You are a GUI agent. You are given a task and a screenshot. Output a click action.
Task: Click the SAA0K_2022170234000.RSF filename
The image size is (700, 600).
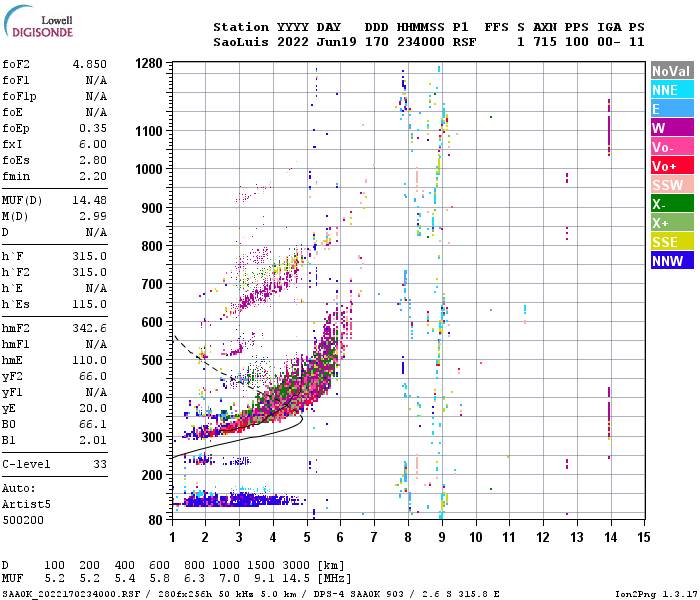coord(72,594)
